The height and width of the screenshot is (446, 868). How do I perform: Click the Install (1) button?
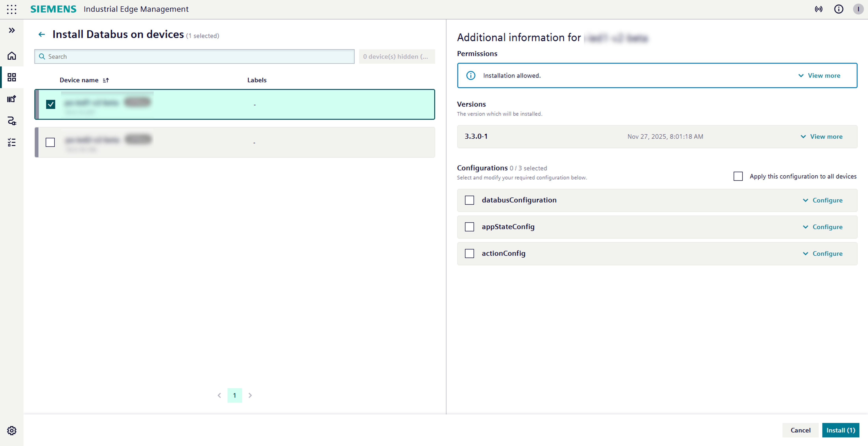[840, 430]
